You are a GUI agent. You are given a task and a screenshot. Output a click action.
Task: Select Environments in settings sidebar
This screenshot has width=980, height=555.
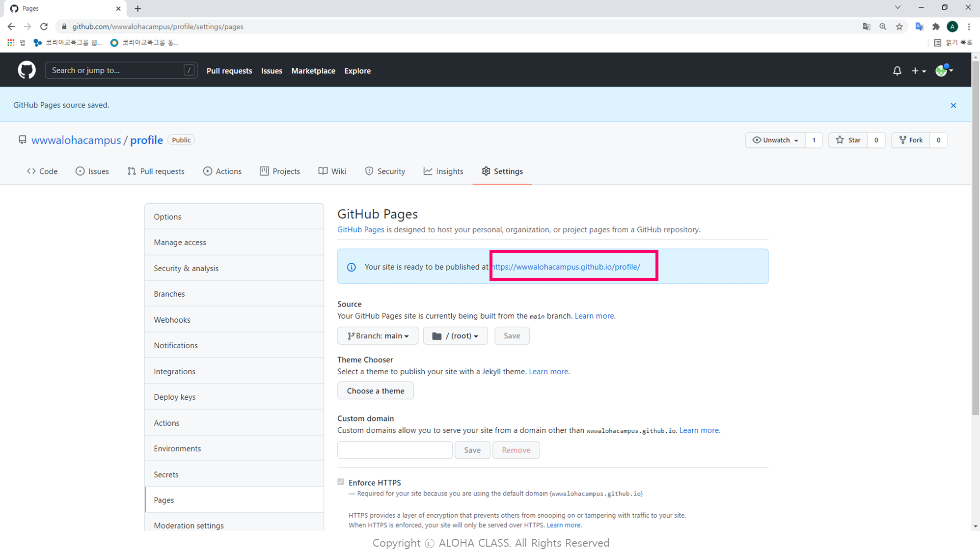click(x=234, y=448)
